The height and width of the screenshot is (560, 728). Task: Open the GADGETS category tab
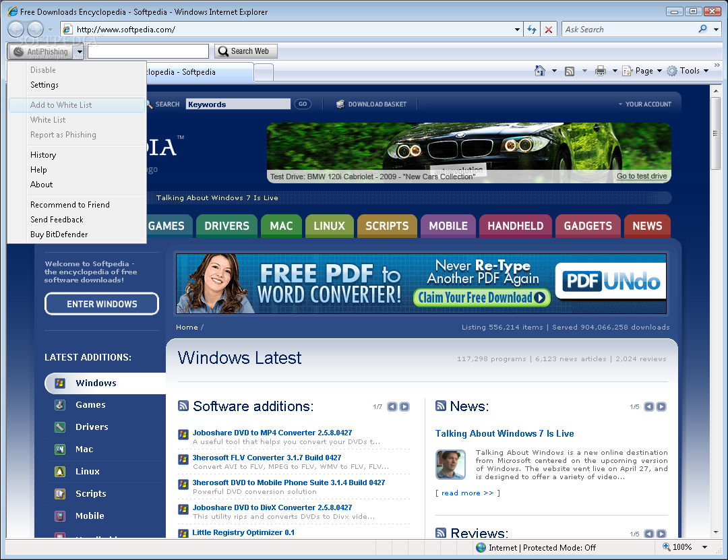click(x=588, y=226)
